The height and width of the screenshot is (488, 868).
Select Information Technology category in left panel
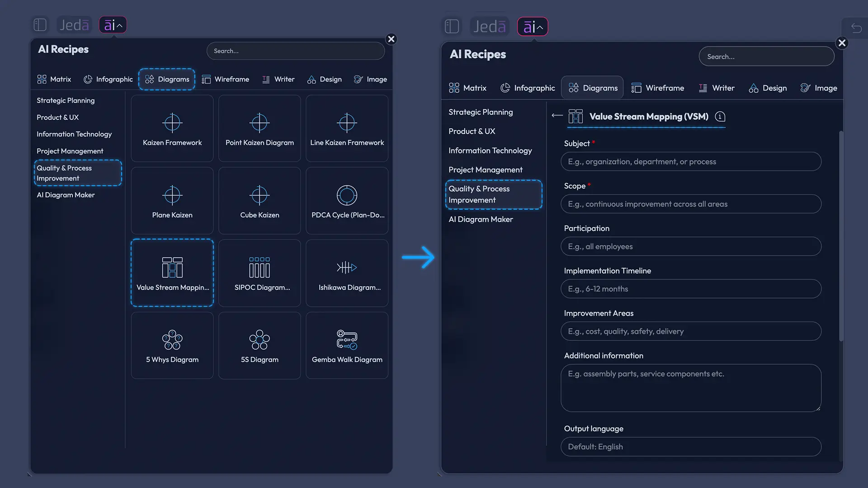click(74, 134)
